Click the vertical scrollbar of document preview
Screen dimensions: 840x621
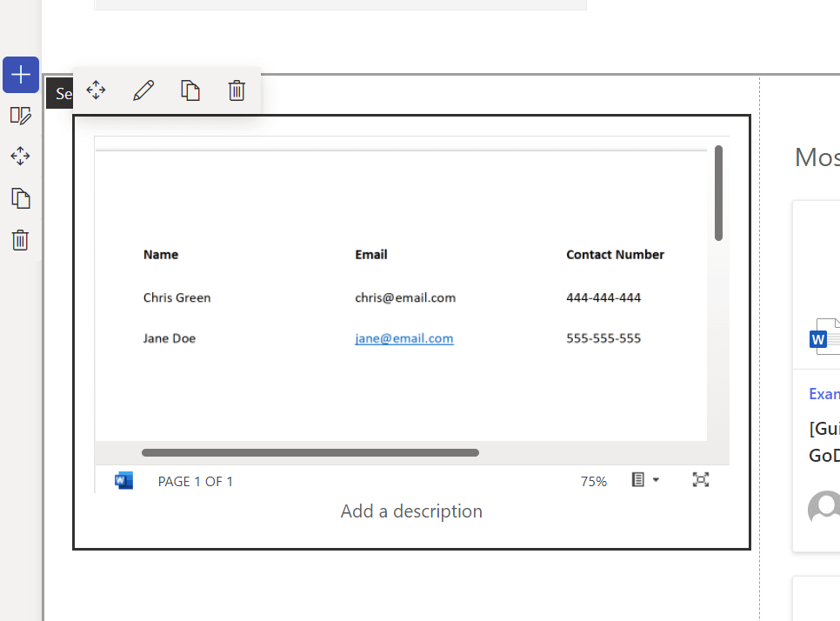tap(718, 193)
